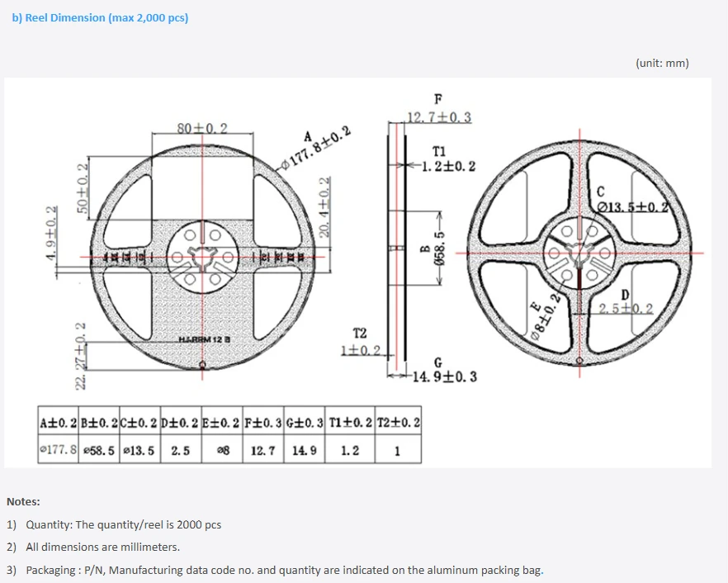Click the B Ø58.5 hub diameter label
Screen dimensions: 728x583
pos(434,249)
